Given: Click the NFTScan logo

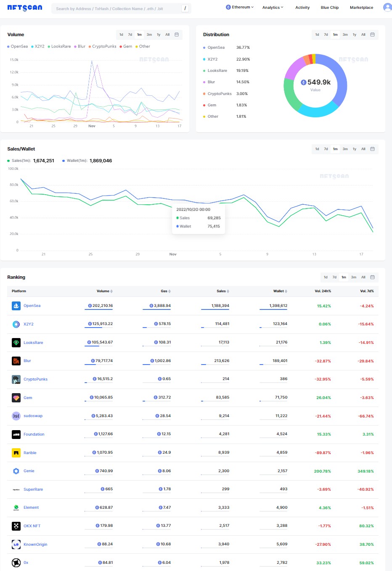Looking at the screenshot, I should tap(25, 8).
